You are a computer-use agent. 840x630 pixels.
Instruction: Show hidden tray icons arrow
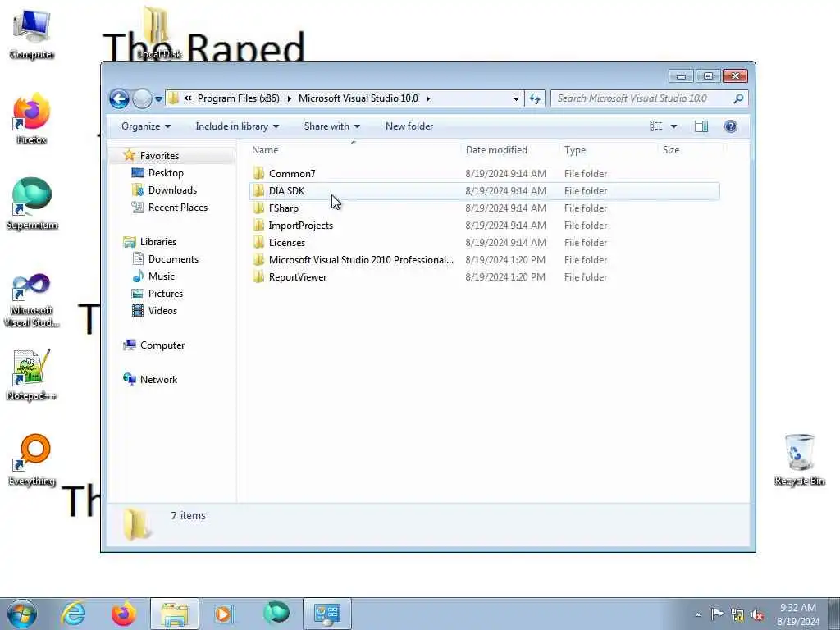pyautogui.click(x=697, y=614)
